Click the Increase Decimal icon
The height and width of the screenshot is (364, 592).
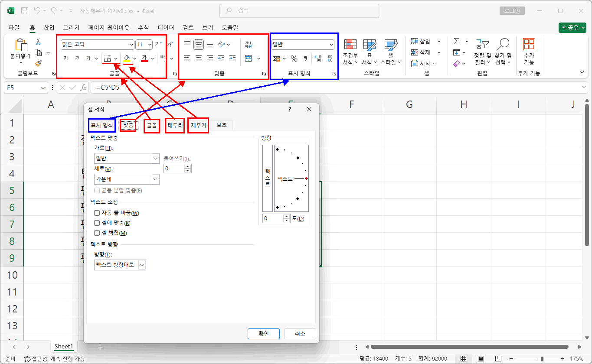[317, 58]
